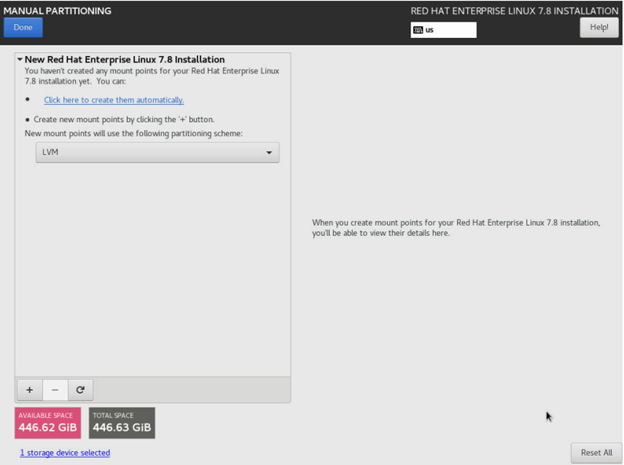
Task: Select the 'us' keyboard layout indicator text
Action: (430, 30)
